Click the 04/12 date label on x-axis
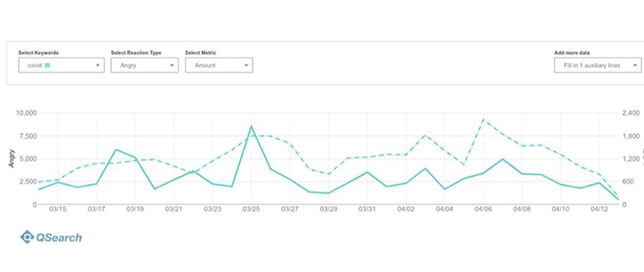 coord(599,209)
